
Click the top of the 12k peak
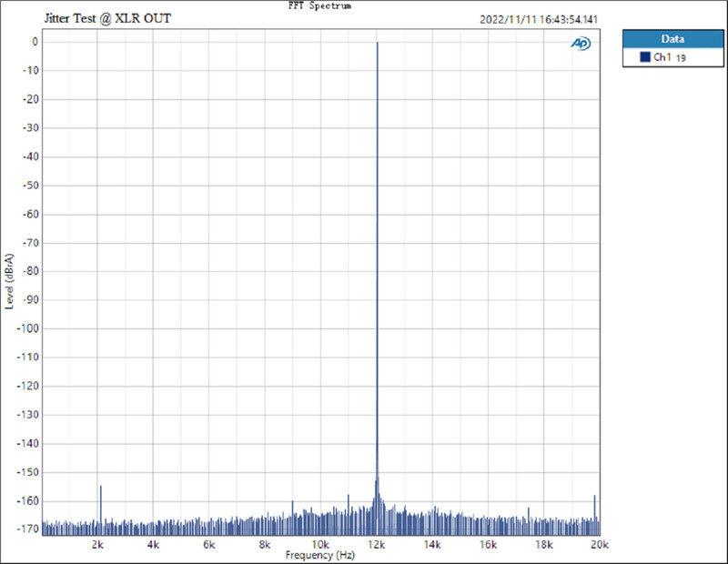pyautogui.click(x=377, y=43)
